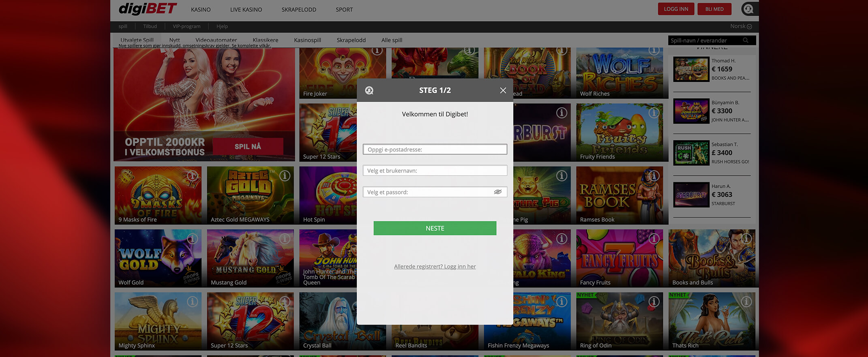Switch to the Utvalgte Spill tab

(137, 40)
